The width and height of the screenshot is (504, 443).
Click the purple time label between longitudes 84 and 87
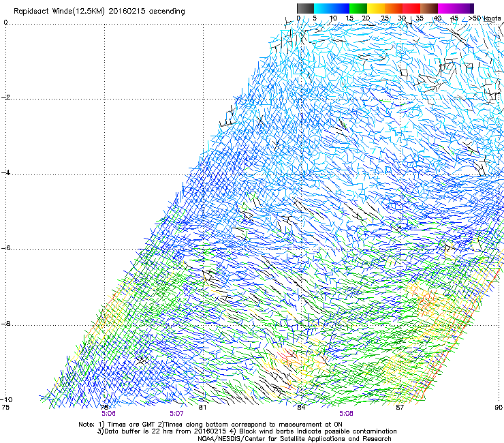tap(346, 414)
